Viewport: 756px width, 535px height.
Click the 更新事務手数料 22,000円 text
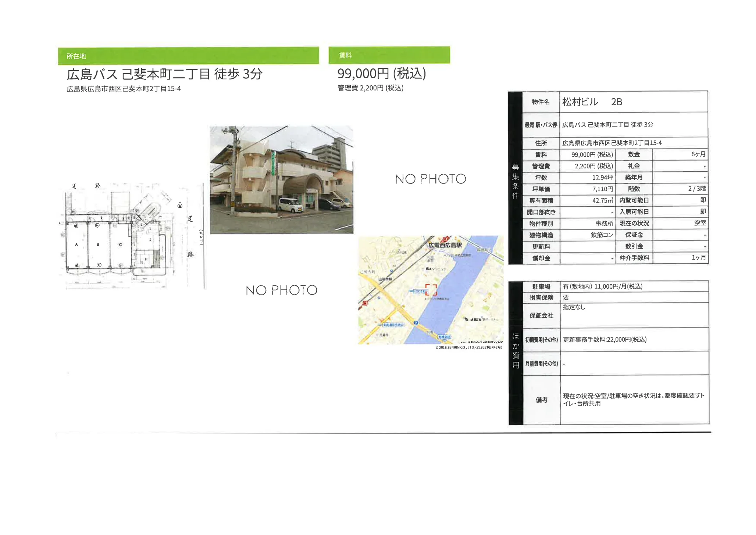[605, 339]
